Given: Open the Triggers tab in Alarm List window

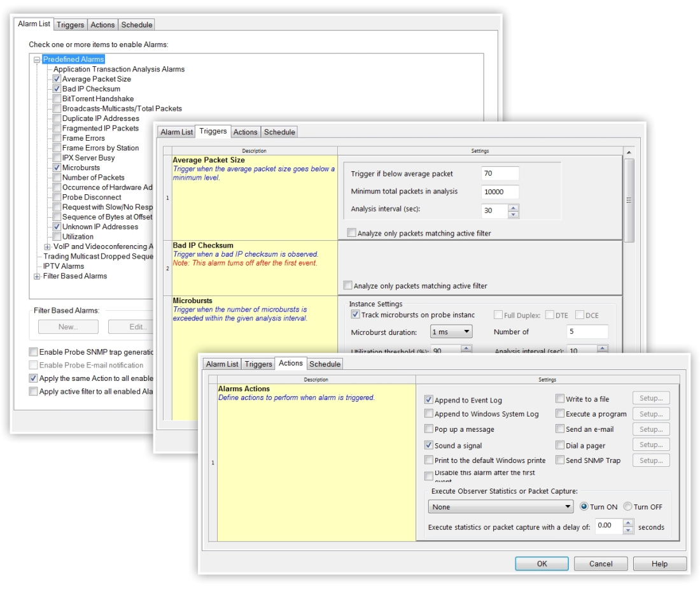Looking at the screenshot, I should [70, 25].
